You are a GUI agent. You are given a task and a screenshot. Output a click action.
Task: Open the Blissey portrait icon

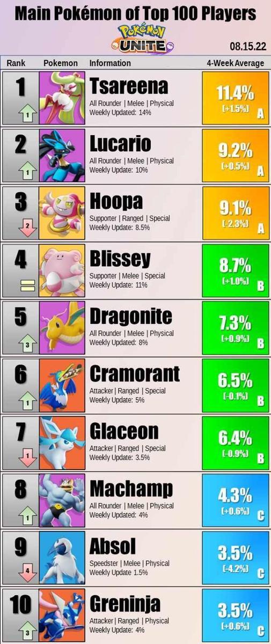pos(62,271)
